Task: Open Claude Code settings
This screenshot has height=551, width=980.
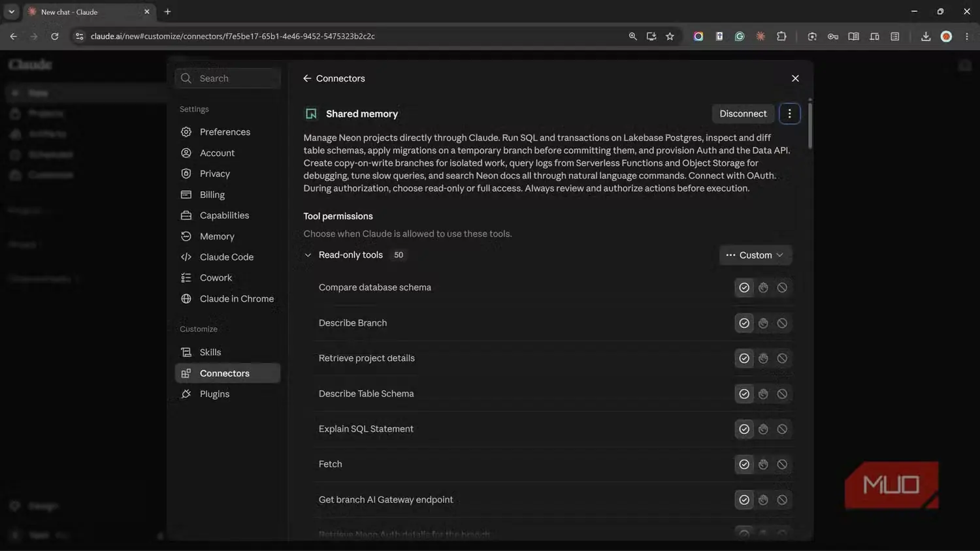Action: pos(227,257)
